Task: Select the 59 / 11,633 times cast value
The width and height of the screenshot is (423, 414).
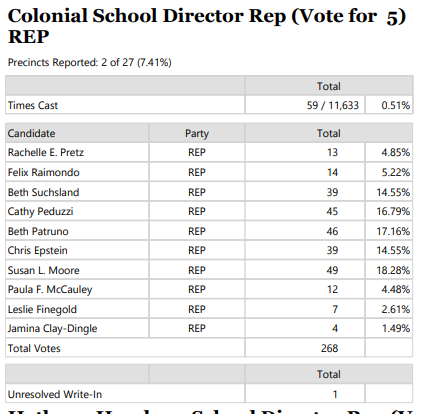Action: (333, 105)
